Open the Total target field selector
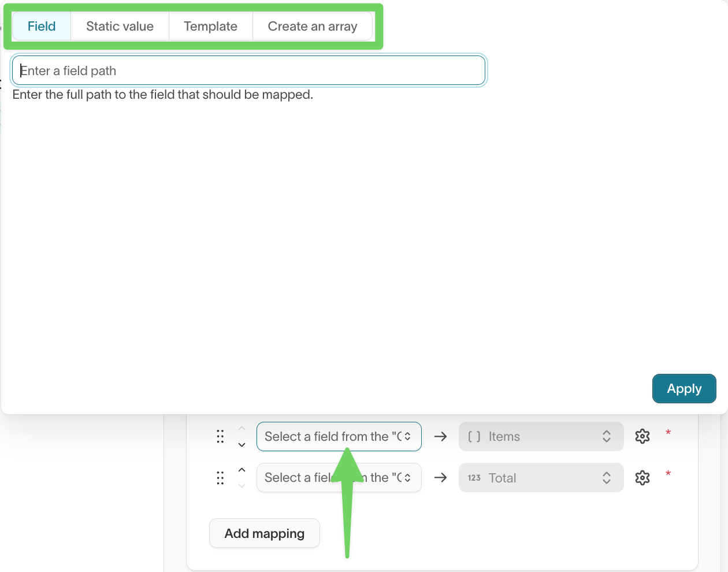Image resolution: width=728 pixels, height=572 pixels. 540,477
